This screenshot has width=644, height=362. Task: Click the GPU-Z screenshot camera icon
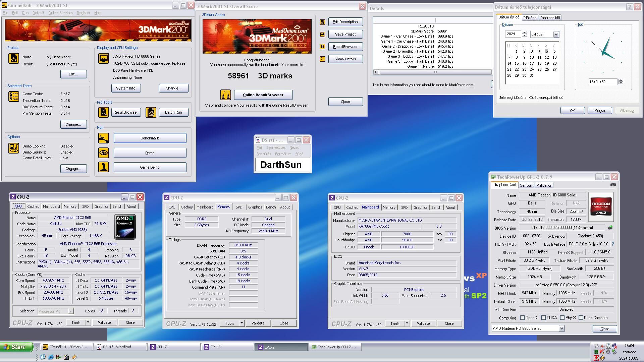[x=613, y=185]
